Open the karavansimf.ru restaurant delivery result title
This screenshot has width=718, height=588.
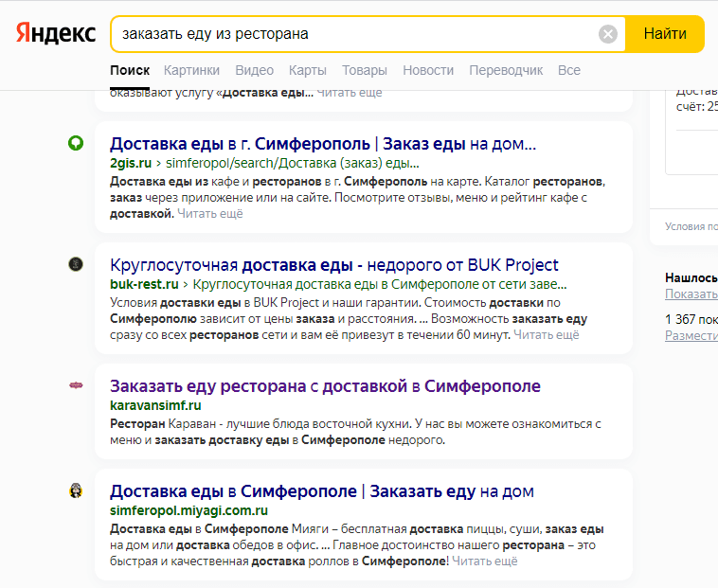(325, 386)
